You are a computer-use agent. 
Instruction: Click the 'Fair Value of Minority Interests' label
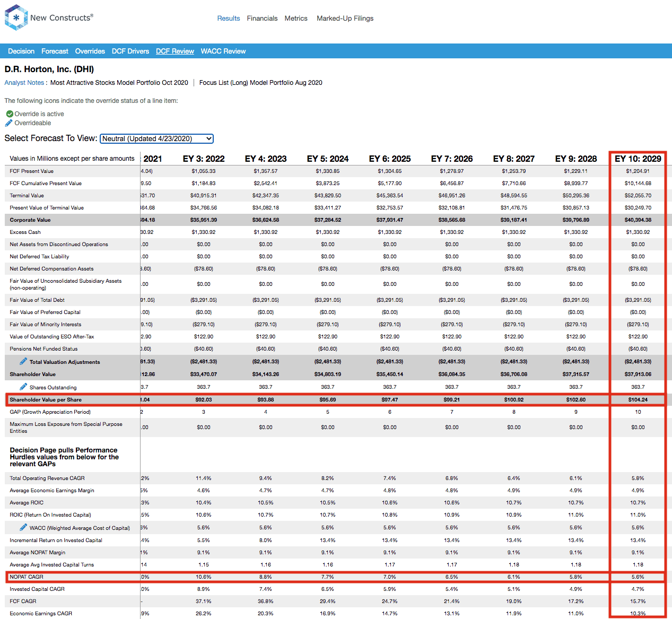click(46, 325)
